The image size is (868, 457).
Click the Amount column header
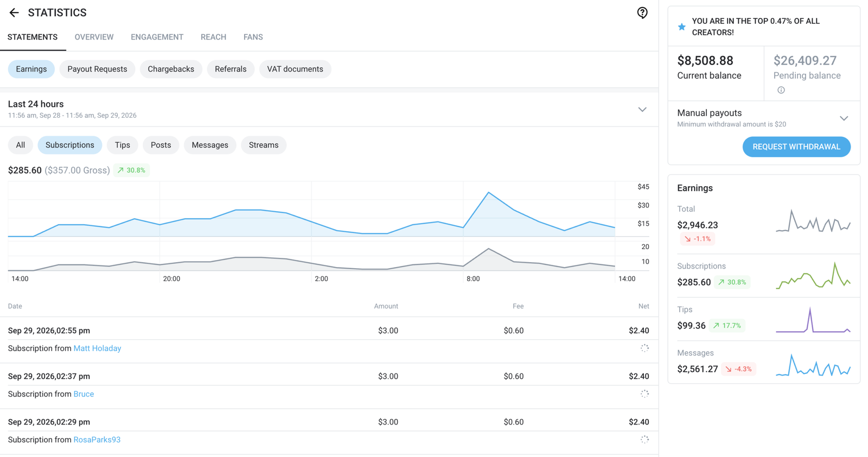[x=386, y=306]
